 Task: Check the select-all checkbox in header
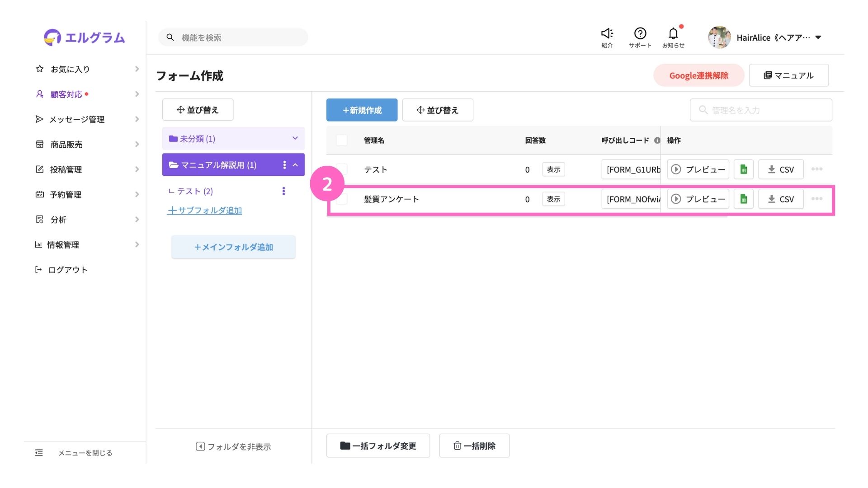pos(342,140)
